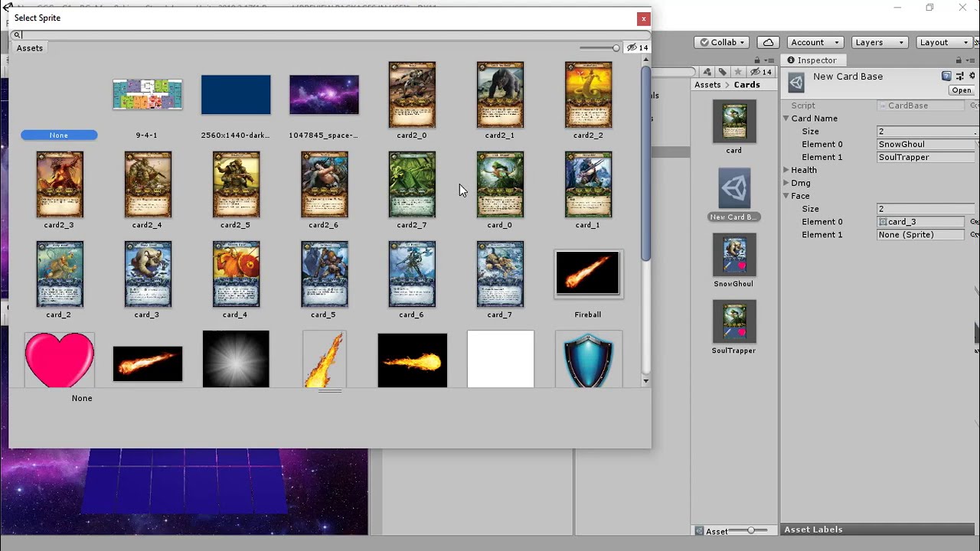Select the space nebula sprite 1047845
Screen dimensions: 980x551
coord(324,95)
